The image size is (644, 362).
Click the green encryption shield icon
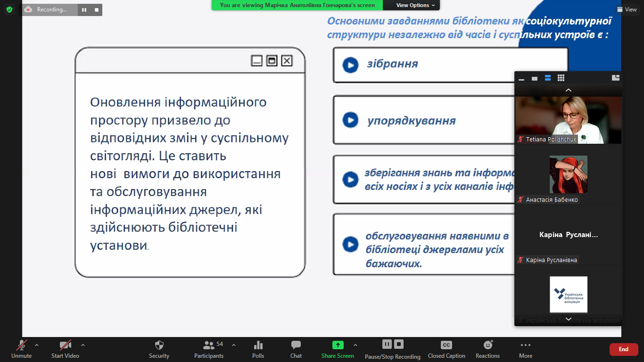9,9
